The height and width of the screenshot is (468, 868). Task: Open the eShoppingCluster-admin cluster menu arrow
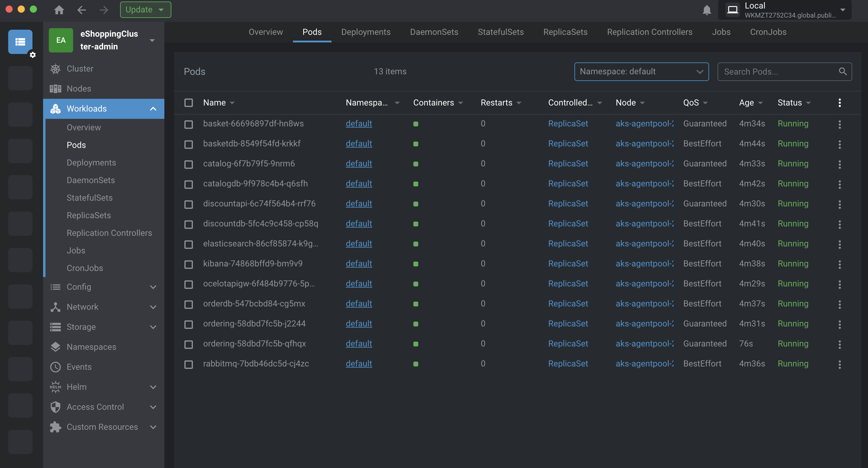point(152,40)
